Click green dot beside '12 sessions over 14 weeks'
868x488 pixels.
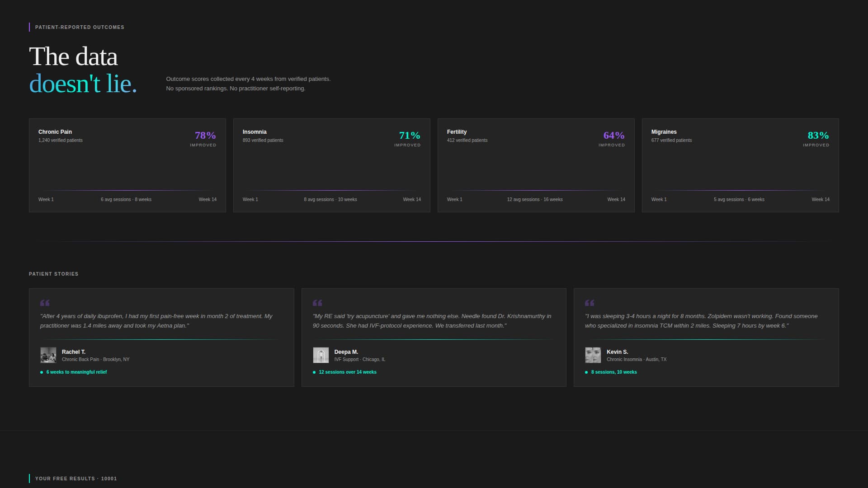click(x=314, y=372)
